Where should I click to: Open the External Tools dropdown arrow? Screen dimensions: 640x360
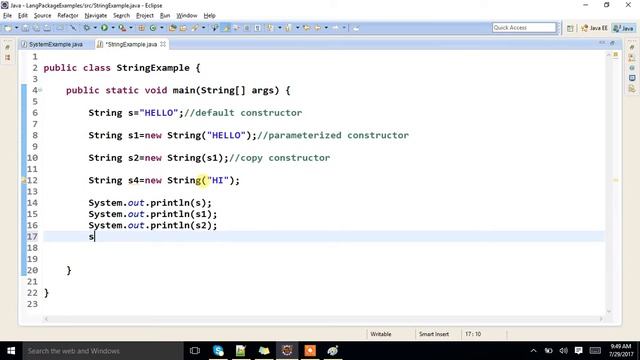(x=131, y=28)
